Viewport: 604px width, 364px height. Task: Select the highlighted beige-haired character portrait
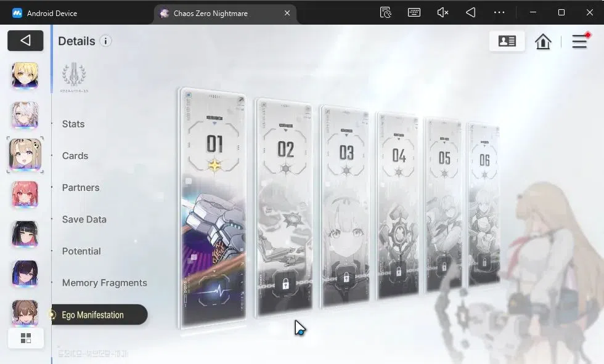pyautogui.click(x=25, y=155)
